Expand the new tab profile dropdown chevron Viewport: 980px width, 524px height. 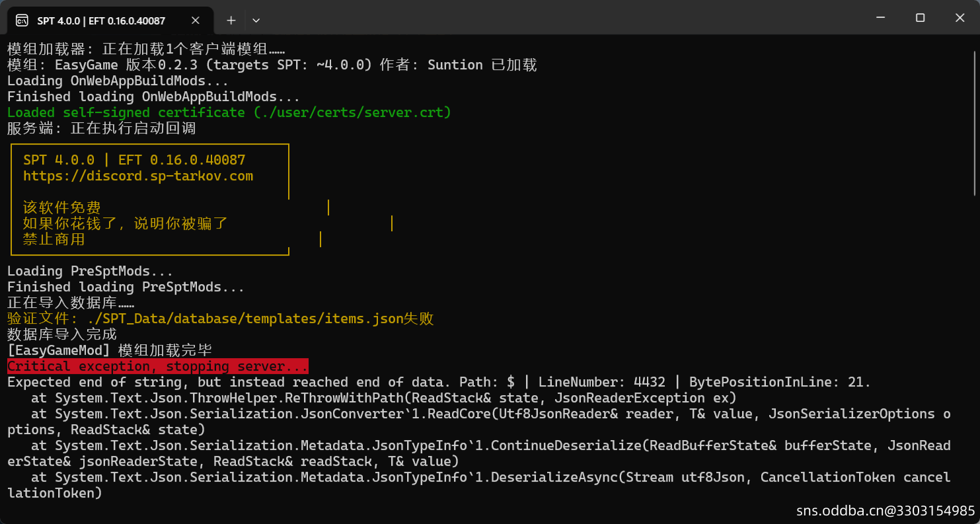pyautogui.click(x=256, y=20)
